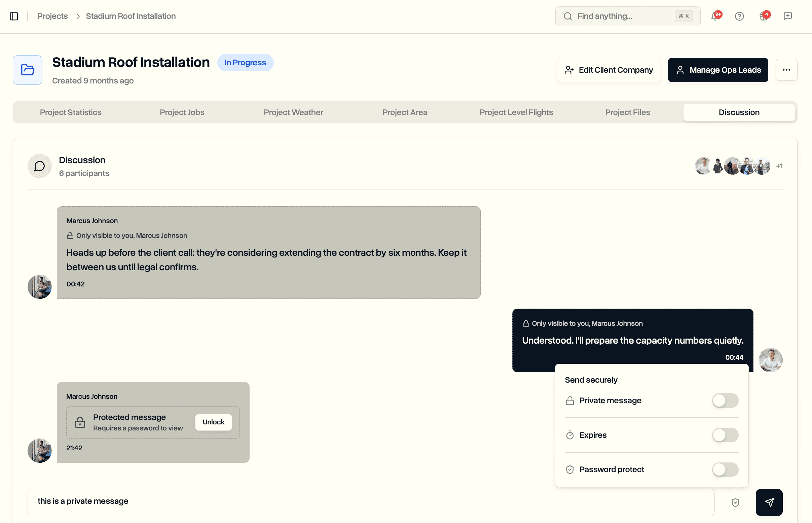Open the feedback message icon
This screenshot has height=523, width=812.
[x=787, y=16]
